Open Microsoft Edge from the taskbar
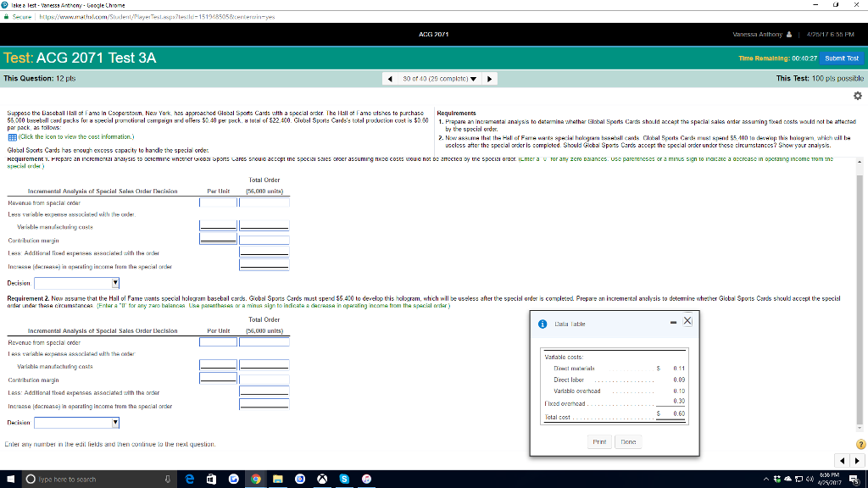The image size is (868, 488). pos(187,479)
